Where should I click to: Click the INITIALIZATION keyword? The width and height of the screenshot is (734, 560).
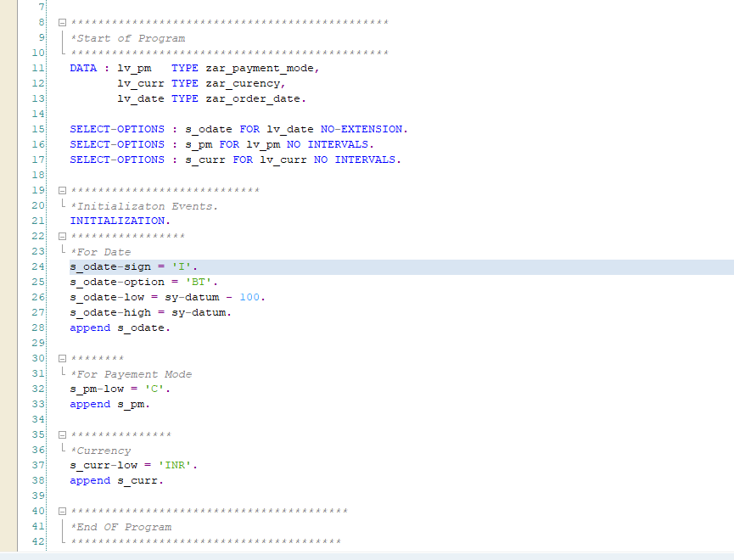[117, 221]
